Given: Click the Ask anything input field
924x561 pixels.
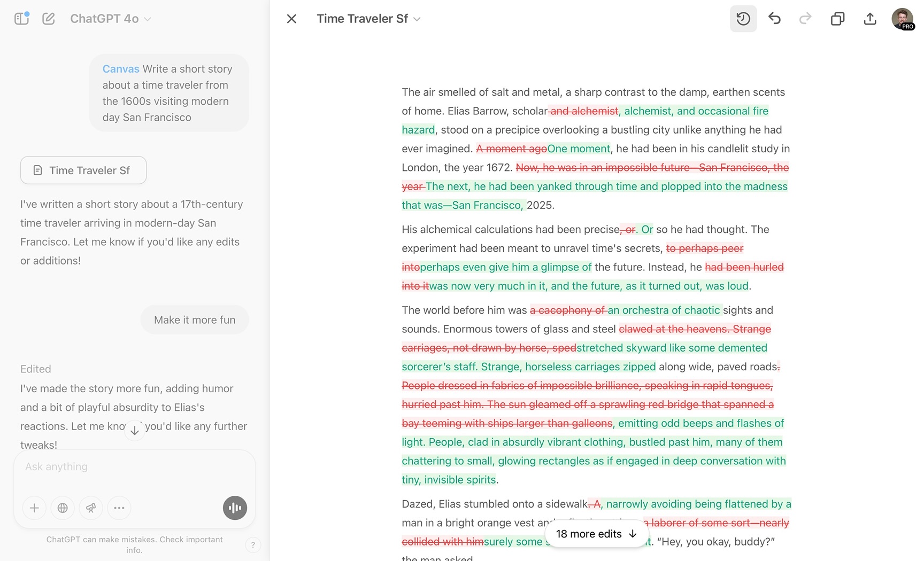Looking at the screenshot, I should pos(134,467).
